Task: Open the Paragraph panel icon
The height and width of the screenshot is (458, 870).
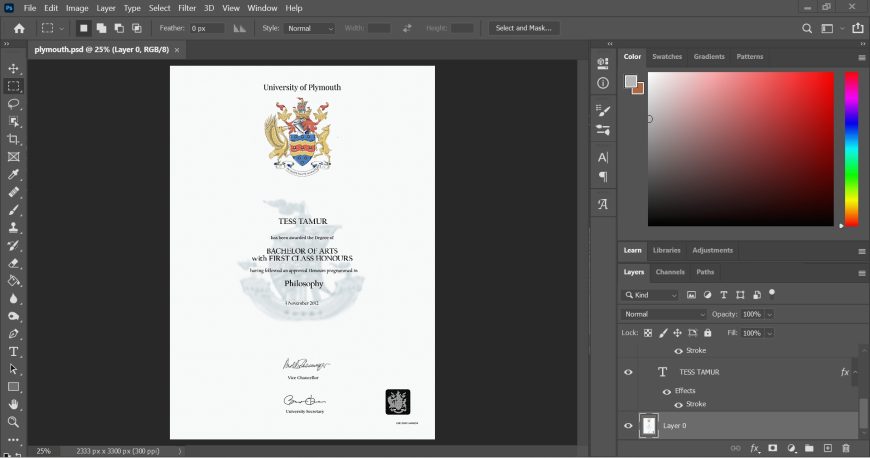Action: tap(603, 177)
